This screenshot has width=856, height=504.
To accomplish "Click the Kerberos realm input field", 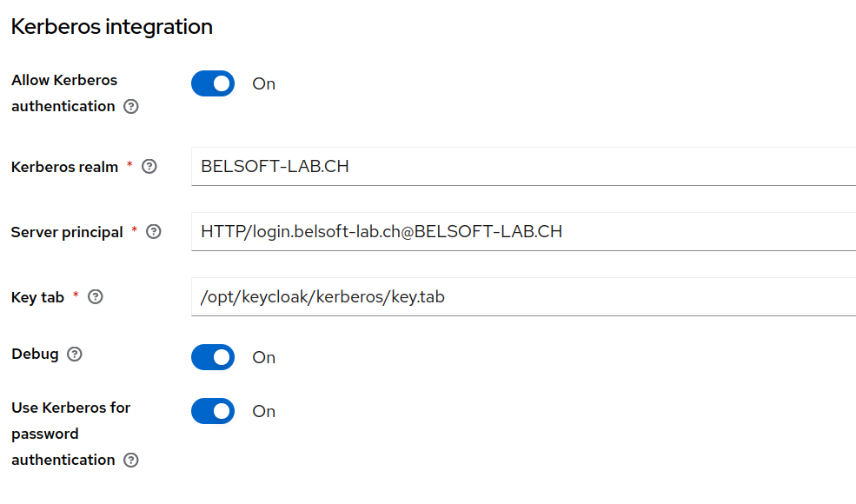I will pyautogui.click(x=523, y=166).
